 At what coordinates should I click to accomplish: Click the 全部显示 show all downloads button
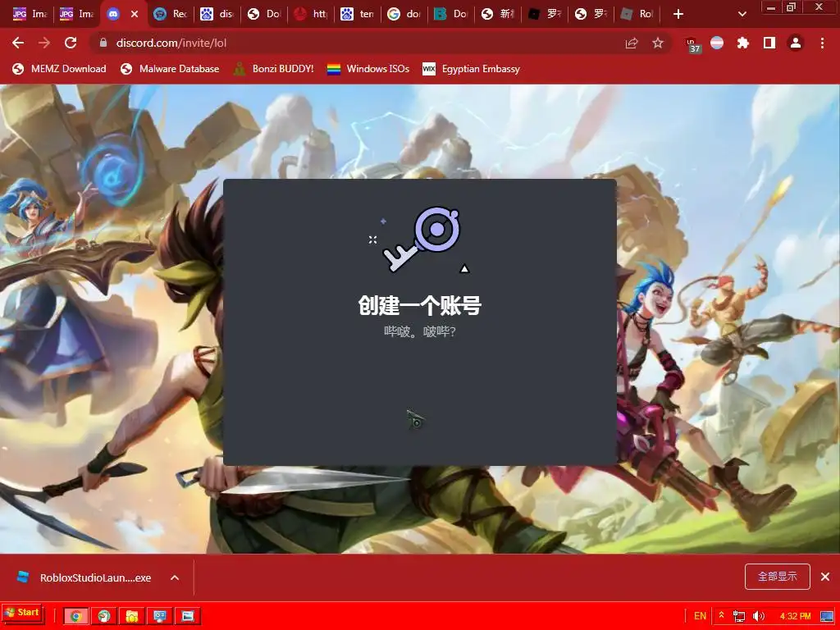click(x=778, y=577)
